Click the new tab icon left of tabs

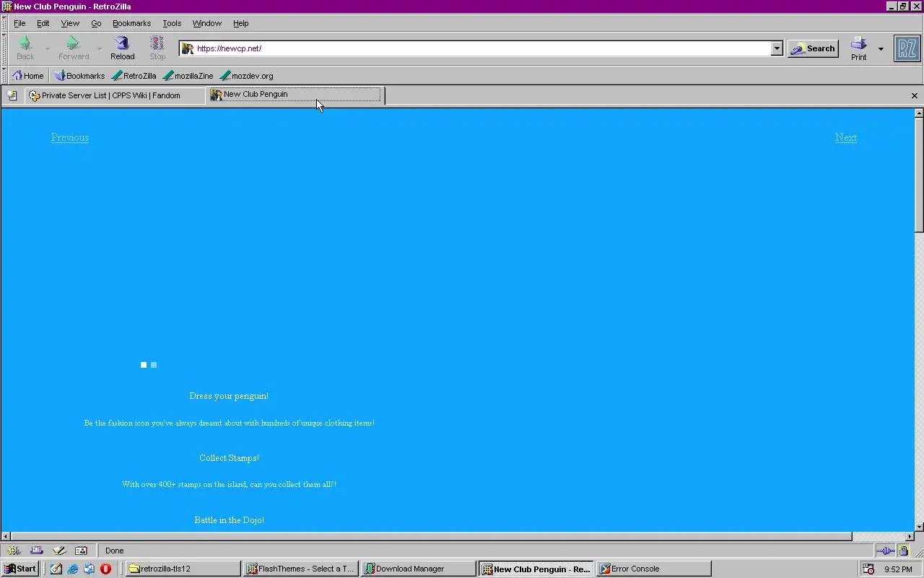pos(12,95)
